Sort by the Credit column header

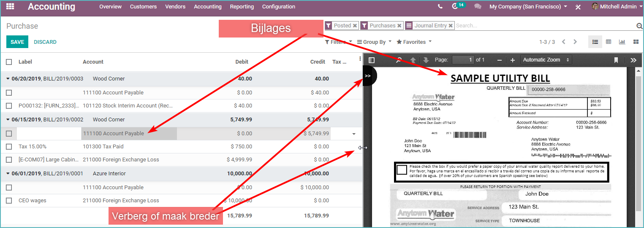(x=318, y=62)
